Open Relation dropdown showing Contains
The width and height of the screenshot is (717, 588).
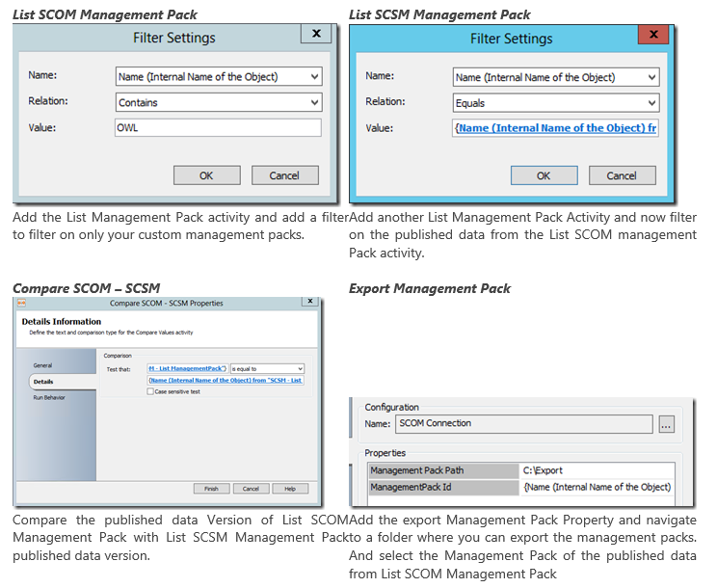click(x=219, y=102)
